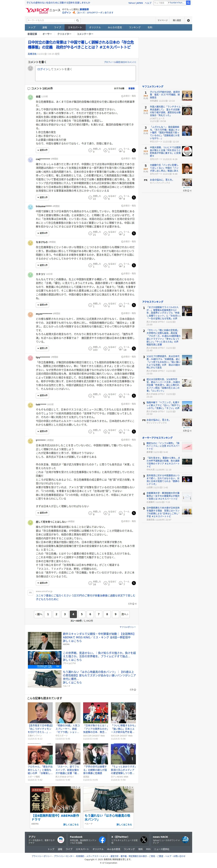Open the ヤフコメポリシー link

pyautogui.click(x=128, y=627)
